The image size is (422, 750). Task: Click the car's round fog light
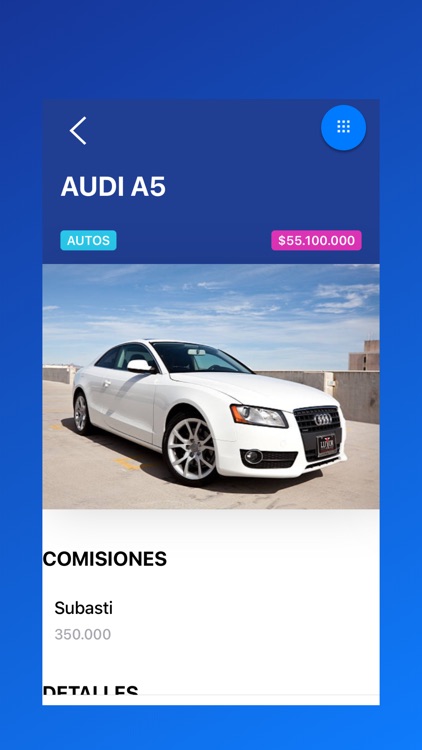pos(253,457)
